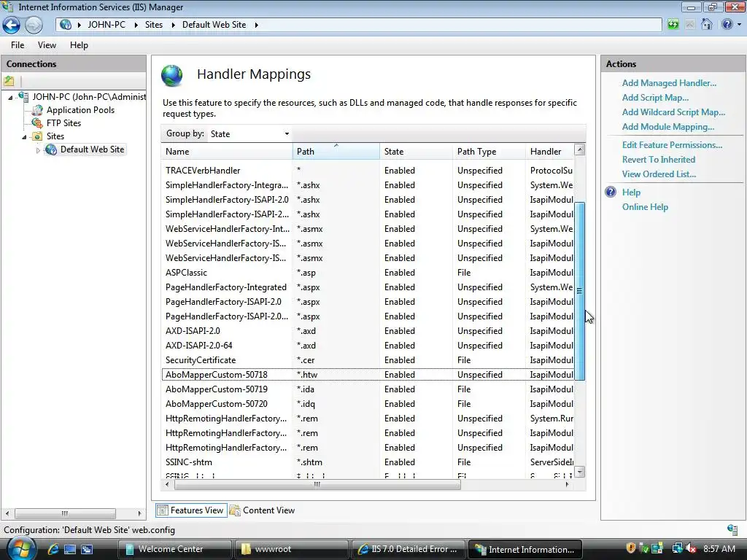Select the TRACEVerbHandler row
Screen dimensions: 747x560
coord(368,171)
